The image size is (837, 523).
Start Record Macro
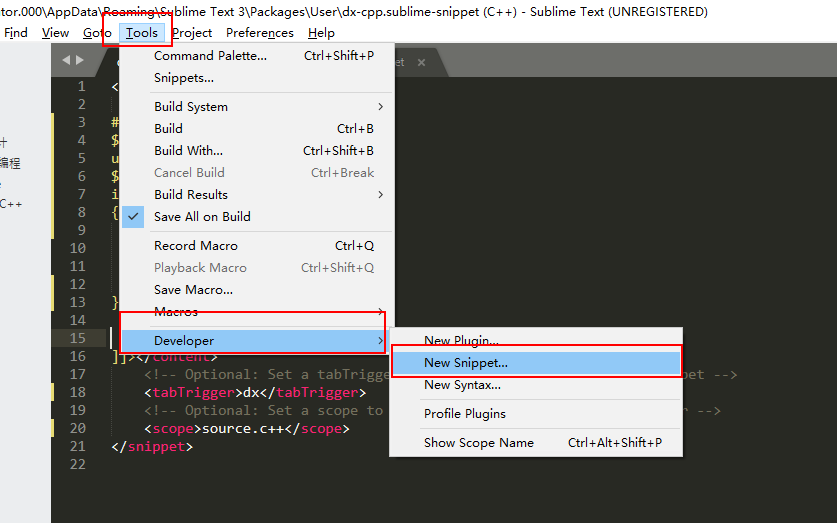pyautogui.click(x=257, y=245)
